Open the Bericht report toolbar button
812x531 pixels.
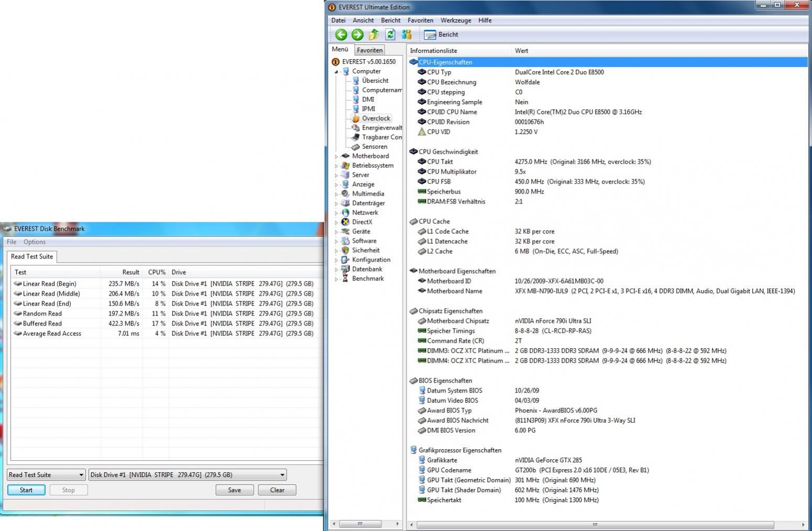coord(441,35)
